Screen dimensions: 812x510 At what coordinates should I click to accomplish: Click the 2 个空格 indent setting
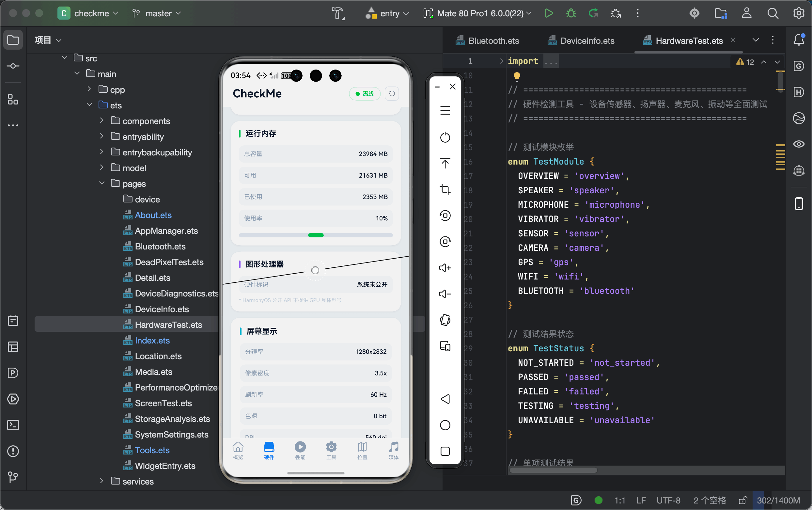pyautogui.click(x=710, y=500)
